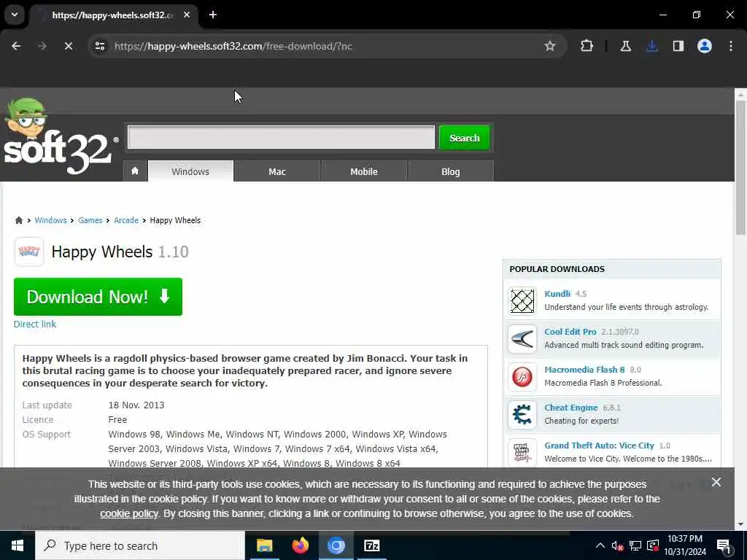
Task: Open the Extensions puzzle icon
Action: pos(587,46)
